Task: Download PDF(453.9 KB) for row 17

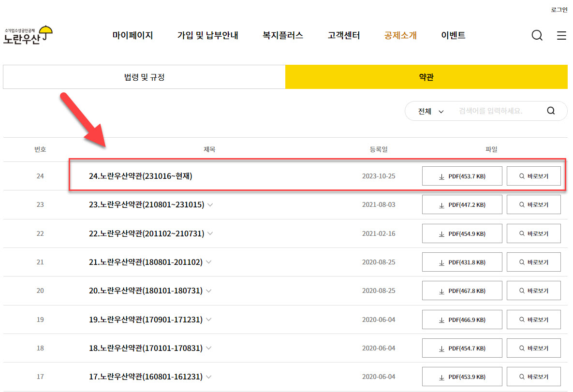Action: (462, 377)
